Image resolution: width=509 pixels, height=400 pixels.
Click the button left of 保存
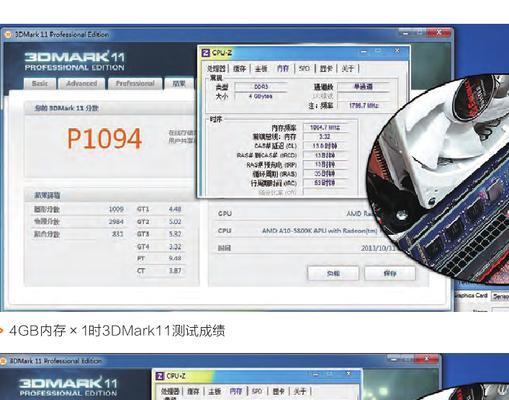(333, 273)
